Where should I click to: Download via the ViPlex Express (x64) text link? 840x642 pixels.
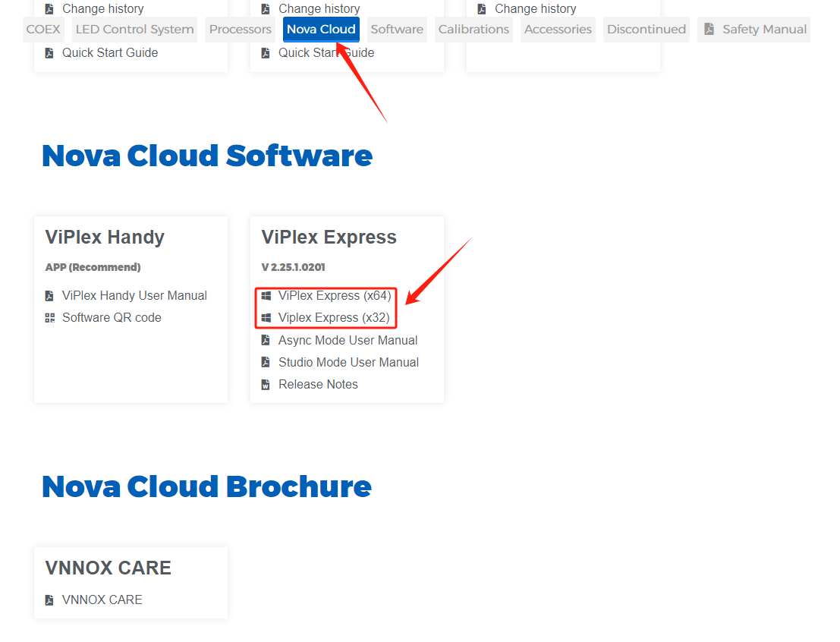pyautogui.click(x=335, y=296)
